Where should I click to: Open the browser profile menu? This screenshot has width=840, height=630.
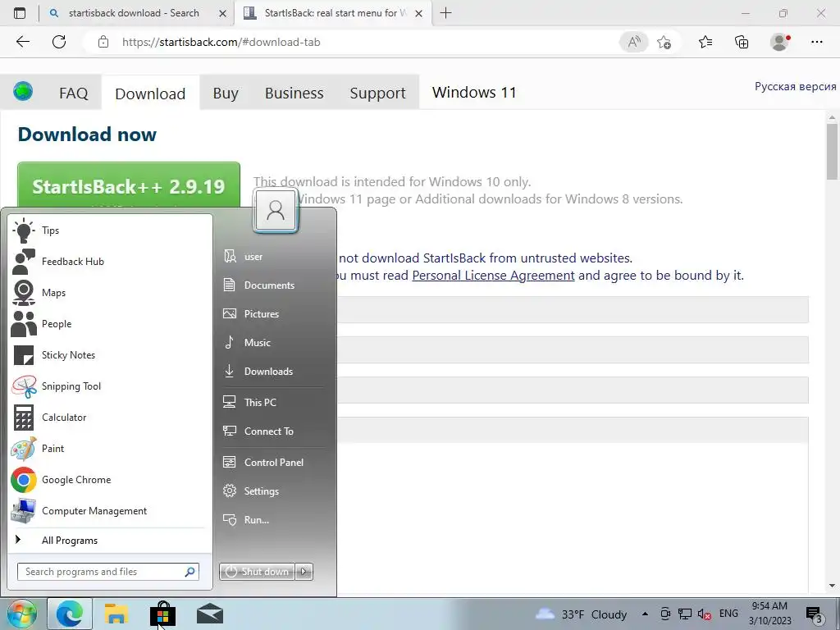click(779, 43)
